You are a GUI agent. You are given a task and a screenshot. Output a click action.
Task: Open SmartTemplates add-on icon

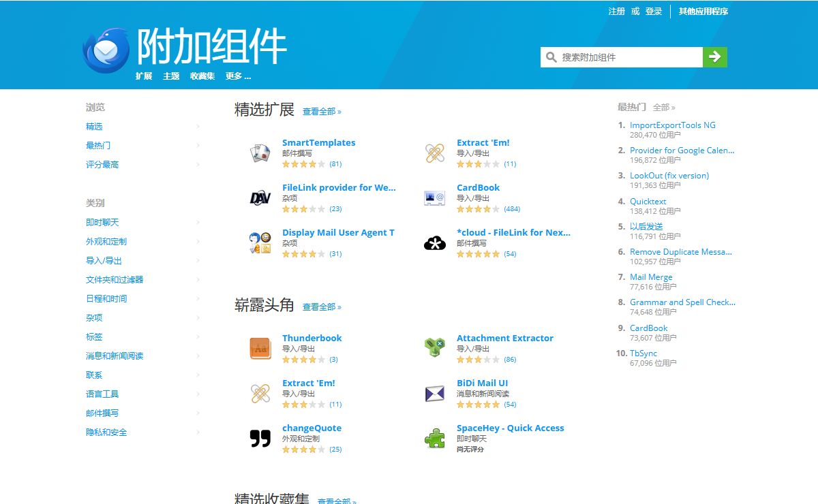[260, 153]
